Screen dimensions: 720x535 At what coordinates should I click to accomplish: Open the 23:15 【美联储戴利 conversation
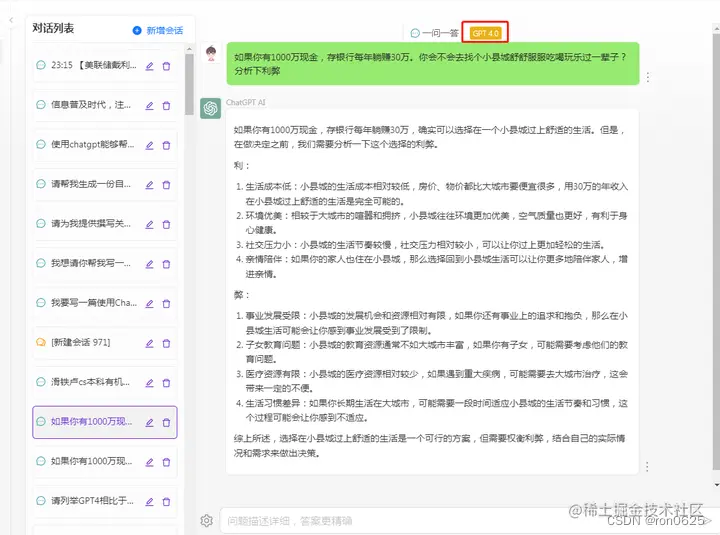(x=105, y=65)
